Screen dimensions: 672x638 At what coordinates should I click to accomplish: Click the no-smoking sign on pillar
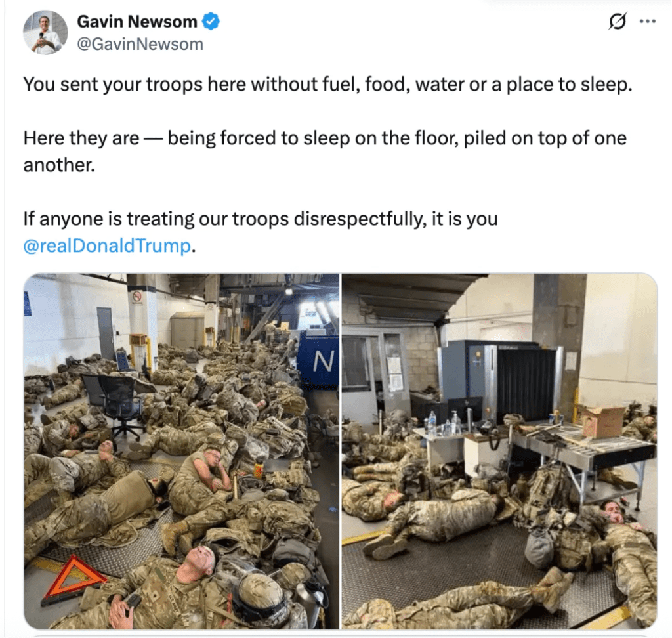coord(137,297)
